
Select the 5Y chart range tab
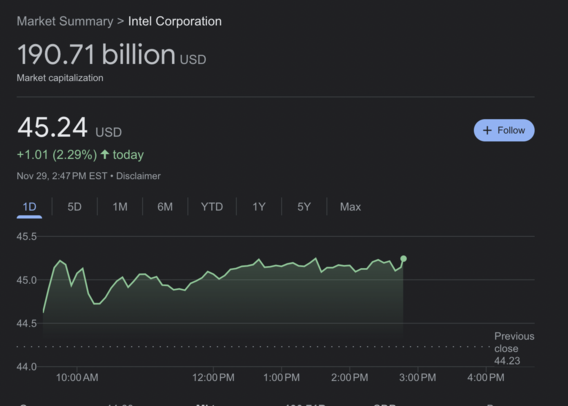(304, 207)
